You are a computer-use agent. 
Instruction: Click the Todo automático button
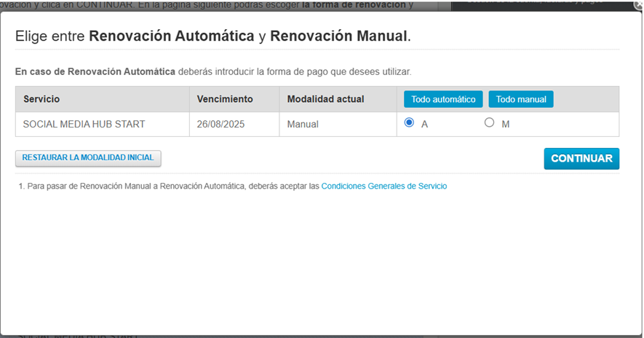coord(443,99)
